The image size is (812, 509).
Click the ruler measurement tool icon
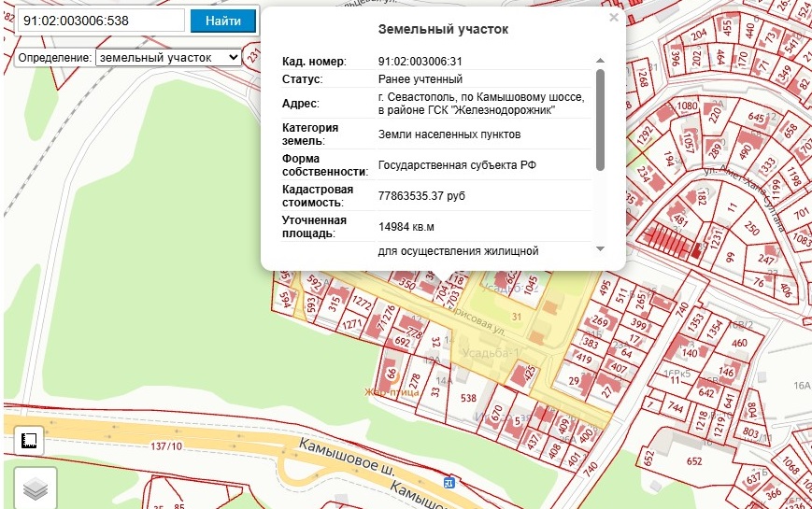coord(29,440)
